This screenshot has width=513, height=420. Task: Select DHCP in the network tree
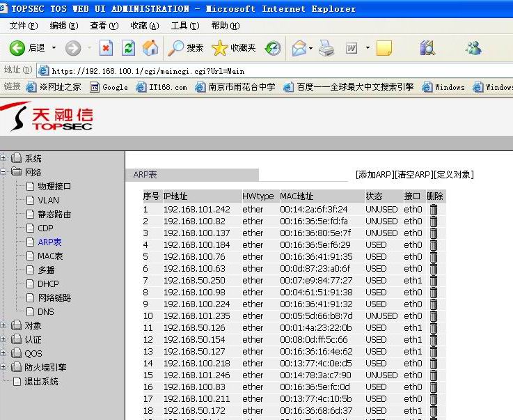(x=48, y=284)
